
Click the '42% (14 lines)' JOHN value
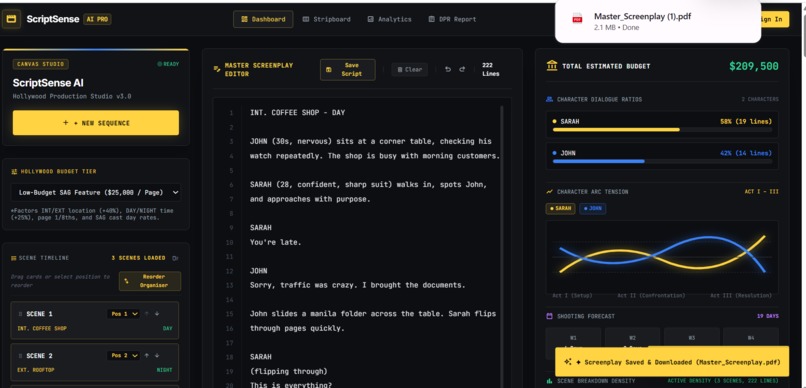[746, 153]
